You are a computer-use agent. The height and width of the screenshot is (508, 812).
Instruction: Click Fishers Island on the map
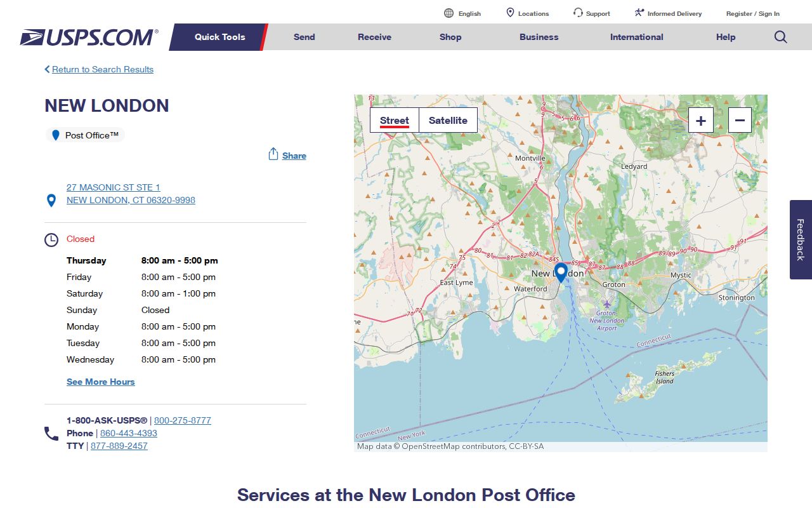click(x=665, y=377)
